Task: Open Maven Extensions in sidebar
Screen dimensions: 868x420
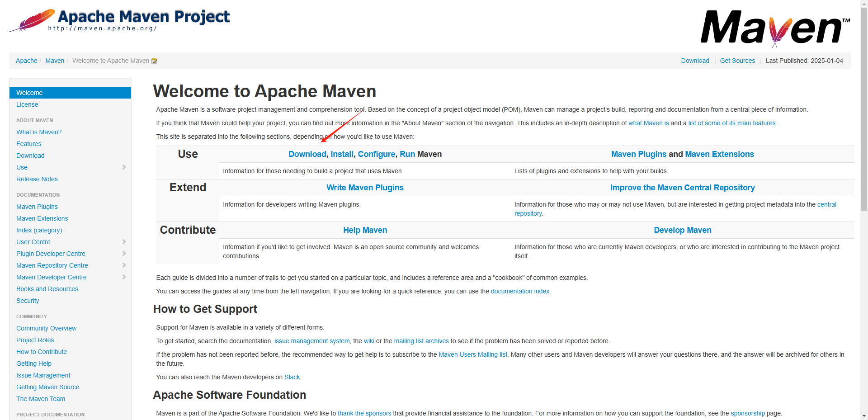Action: [x=42, y=218]
